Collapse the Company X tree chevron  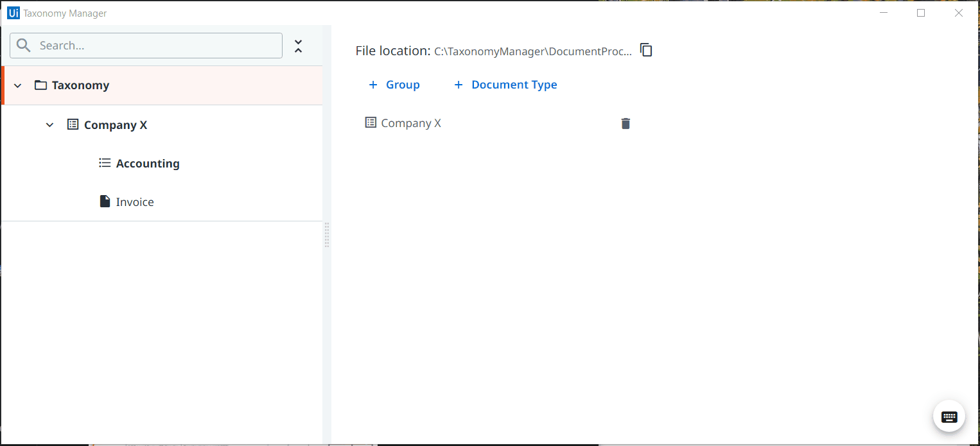(x=50, y=124)
